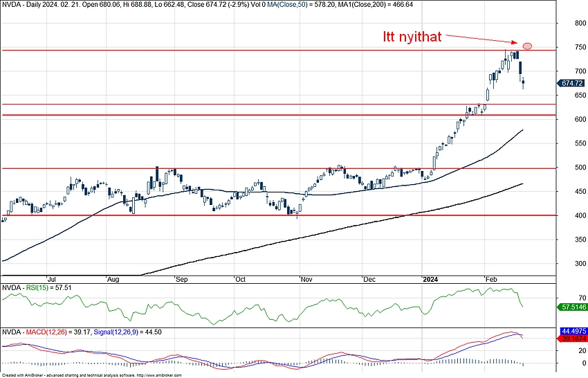Click the 'Aug' date axis label
Screen dimensions: 588x378
[x=113, y=280]
